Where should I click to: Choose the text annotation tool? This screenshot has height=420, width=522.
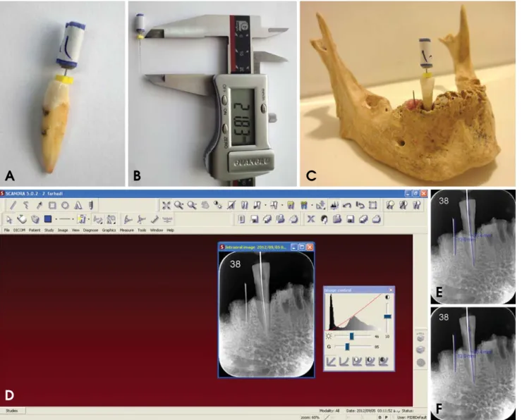(x=78, y=205)
